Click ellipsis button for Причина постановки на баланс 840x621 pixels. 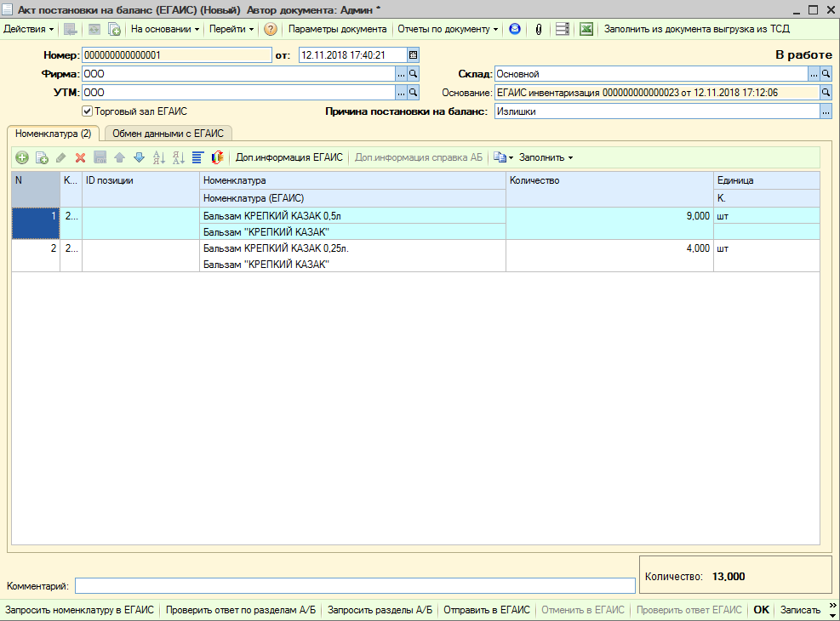(826, 111)
